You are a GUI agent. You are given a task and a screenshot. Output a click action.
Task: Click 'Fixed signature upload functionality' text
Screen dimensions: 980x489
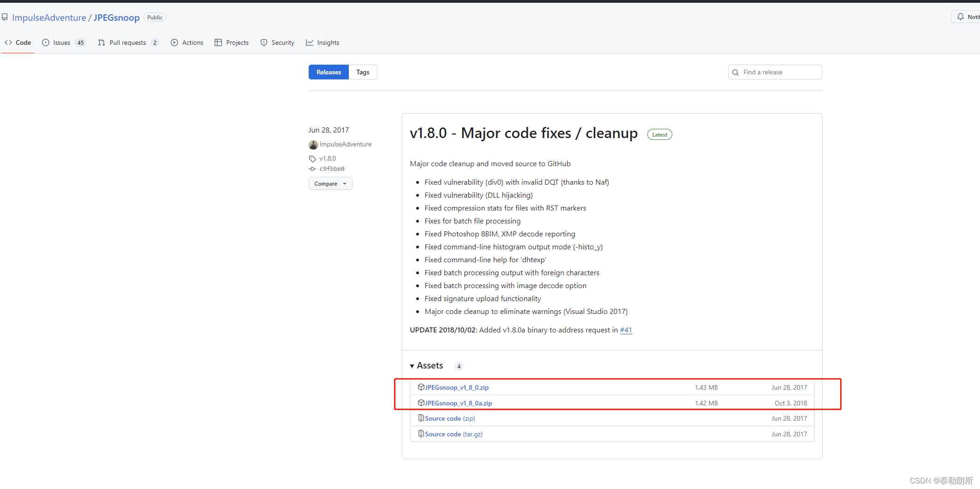point(483,299)
